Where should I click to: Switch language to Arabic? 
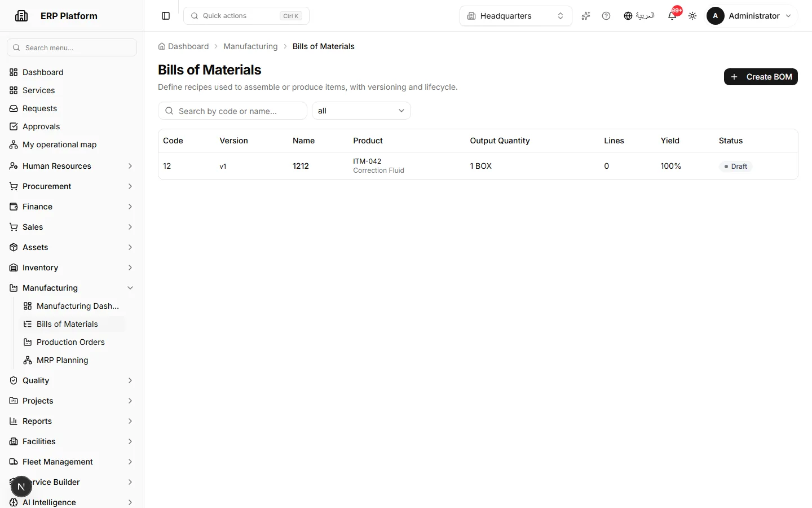[639, 16]
